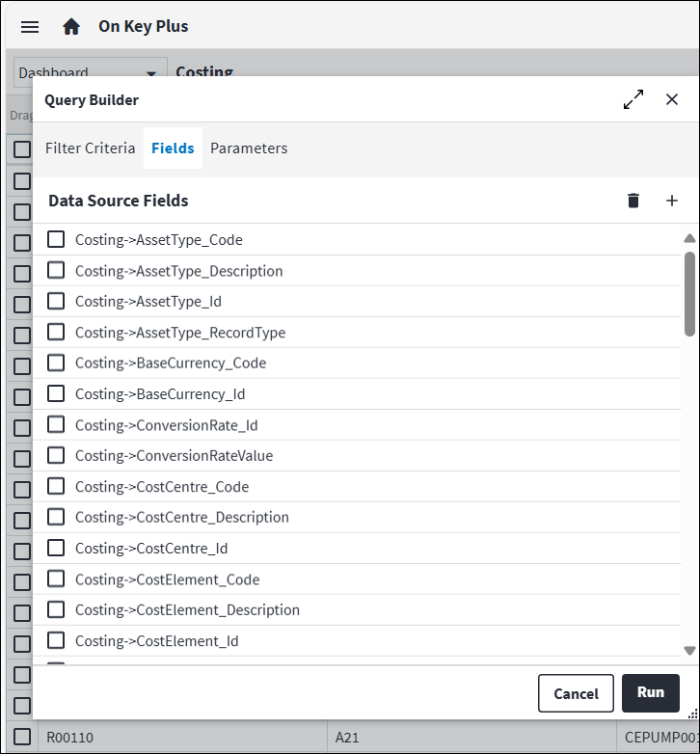Select the Fields tab

point(173,148)
